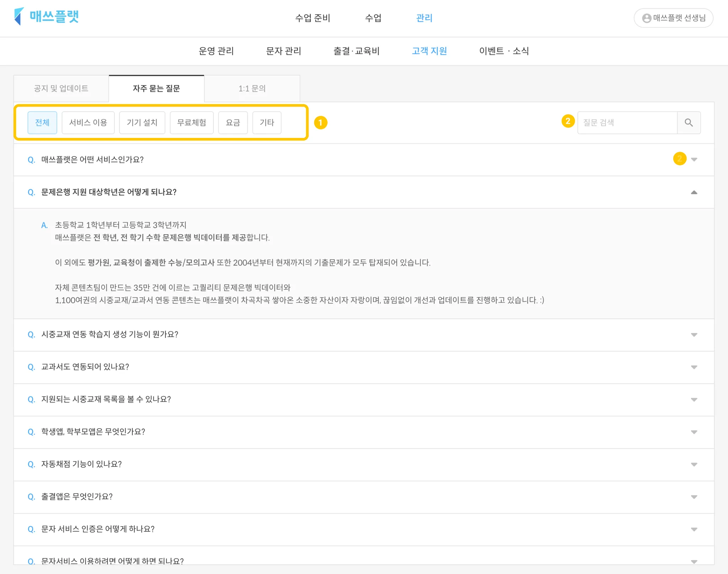The width and height of the screenshot is (728, 574).
Task: Open the 수업 준비 top menu
Action: click(312, 18)
